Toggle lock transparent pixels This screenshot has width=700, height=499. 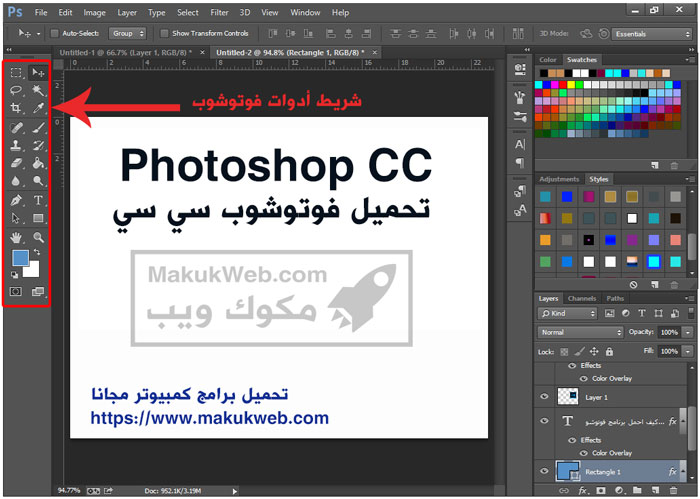tap(564, 352)
